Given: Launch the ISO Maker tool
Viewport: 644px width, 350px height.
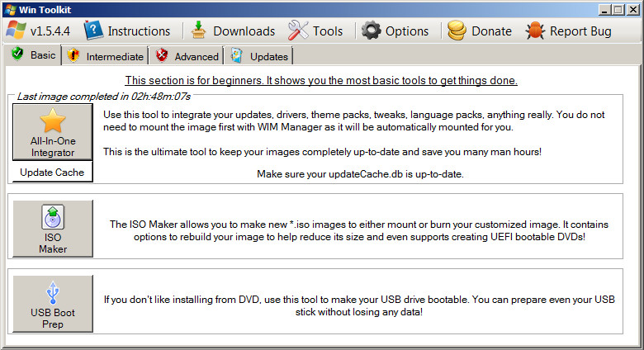Looking at the screenshot, I should click(x=53, y=229).
